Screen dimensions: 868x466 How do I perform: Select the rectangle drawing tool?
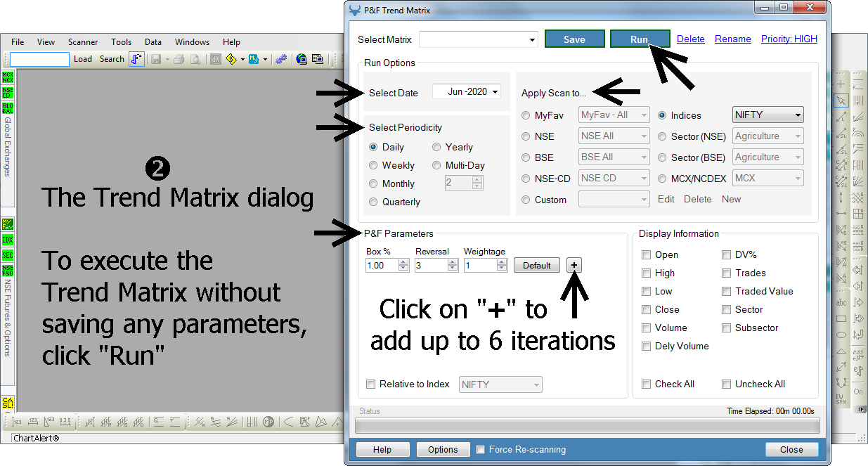click(841, 319)
